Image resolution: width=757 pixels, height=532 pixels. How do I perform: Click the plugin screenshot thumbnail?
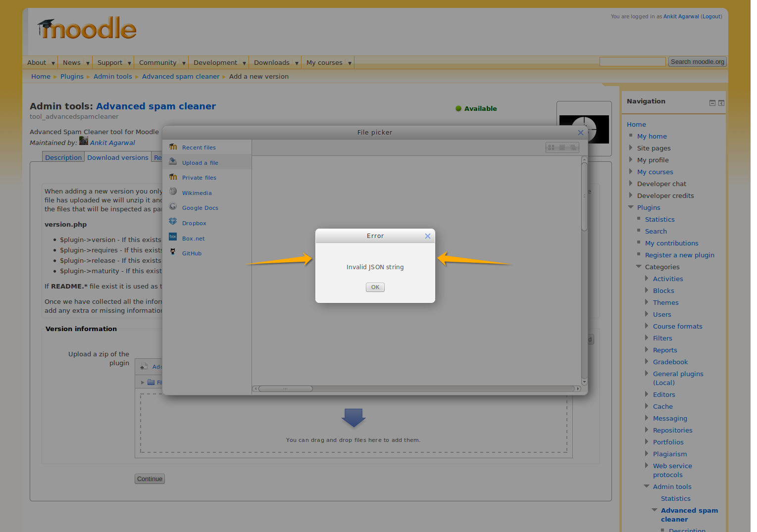[584, 129]
